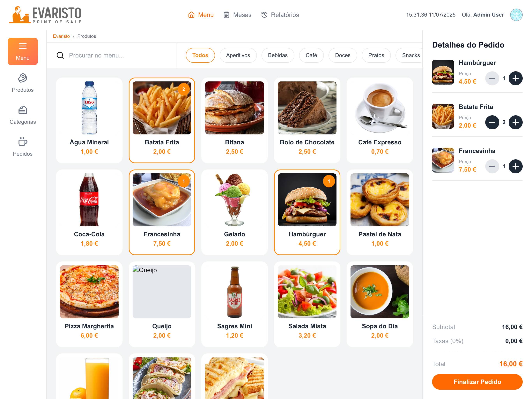Image resolution: width=532 pixels, height=399 pixels.
Task: Open Relatórios in the top navigation
Action: [280, 15]
